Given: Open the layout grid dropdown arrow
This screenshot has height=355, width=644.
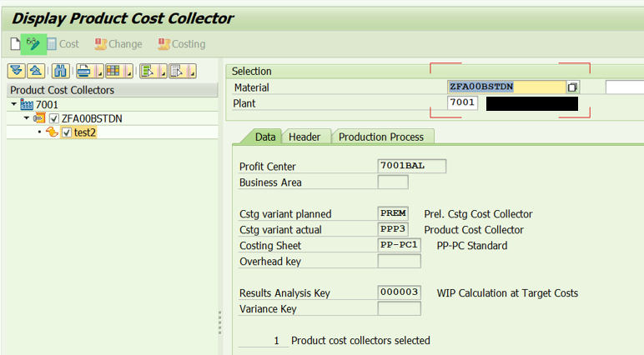Looking at the screenshot, I should click(128, 71).
